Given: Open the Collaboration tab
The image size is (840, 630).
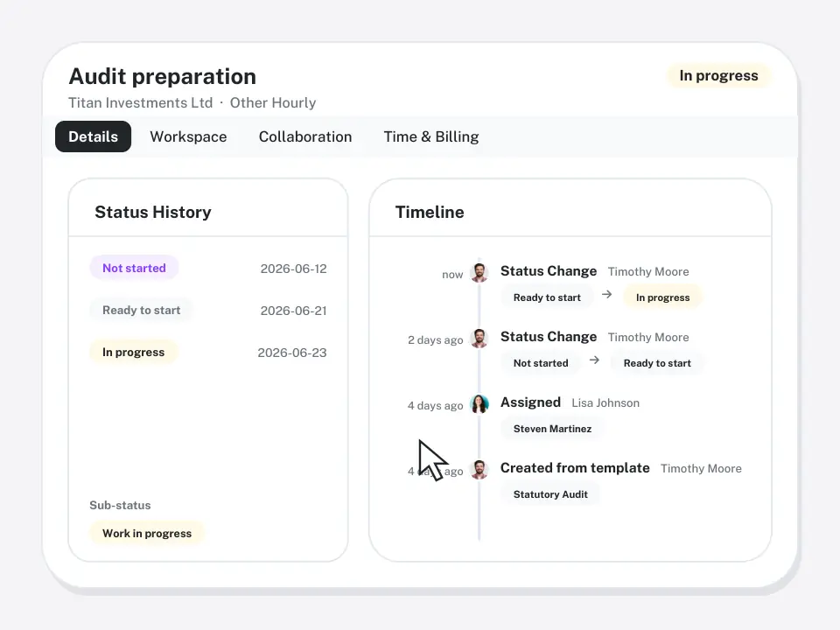Looking at the screenshot, I should pos(305,136).
